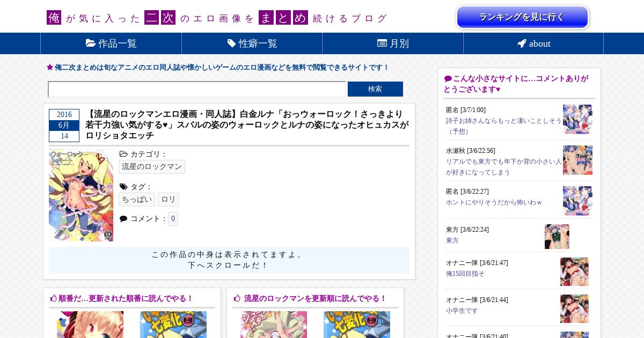Click the day 14 in the date box

(64, 136)
